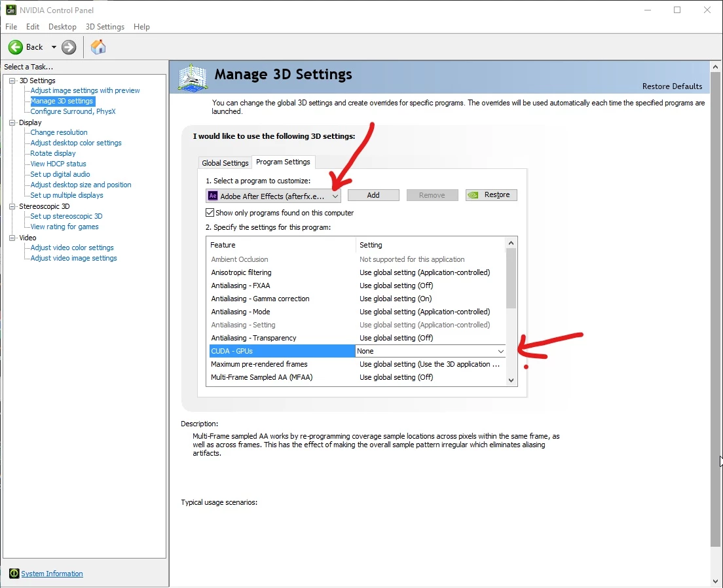The height and width of the screenshot is (588, 723).
Task: Select the Antialiasing - Mode row
Action: tap(358, 312)
